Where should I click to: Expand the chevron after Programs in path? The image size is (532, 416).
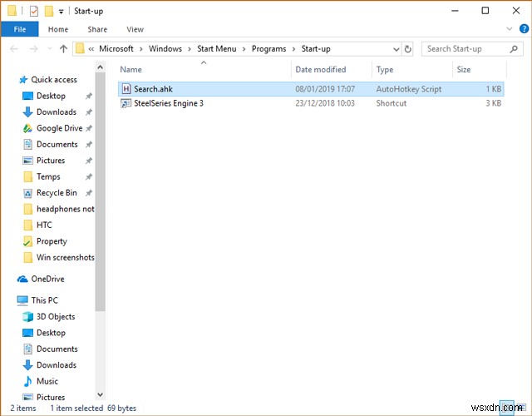293,49
